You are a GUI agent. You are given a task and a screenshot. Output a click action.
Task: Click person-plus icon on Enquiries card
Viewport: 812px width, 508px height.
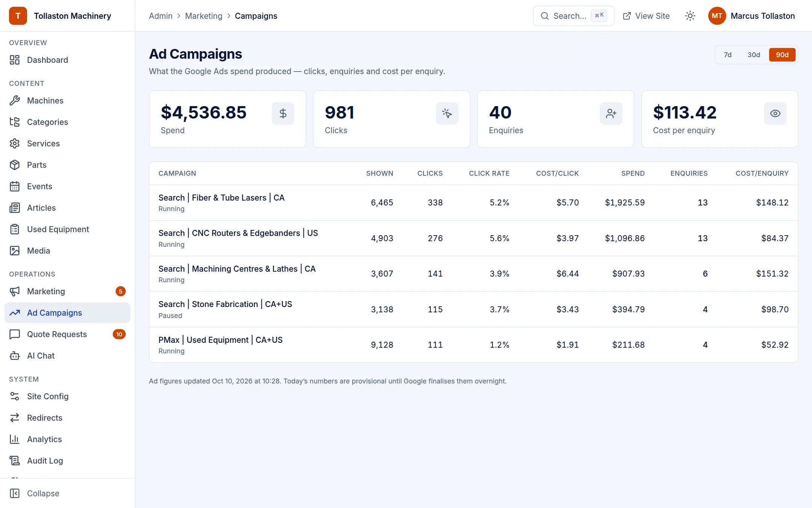(611, 113)
